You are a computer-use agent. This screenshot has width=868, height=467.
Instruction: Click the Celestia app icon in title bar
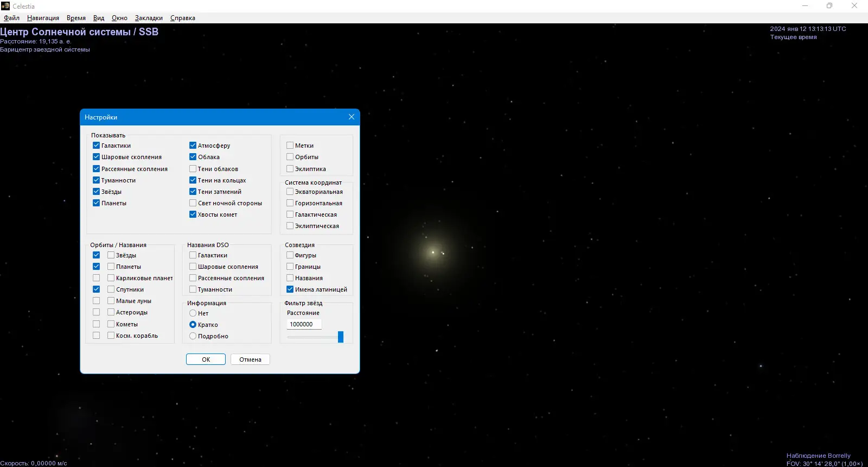pyautogui.click(x=5, y=6)
